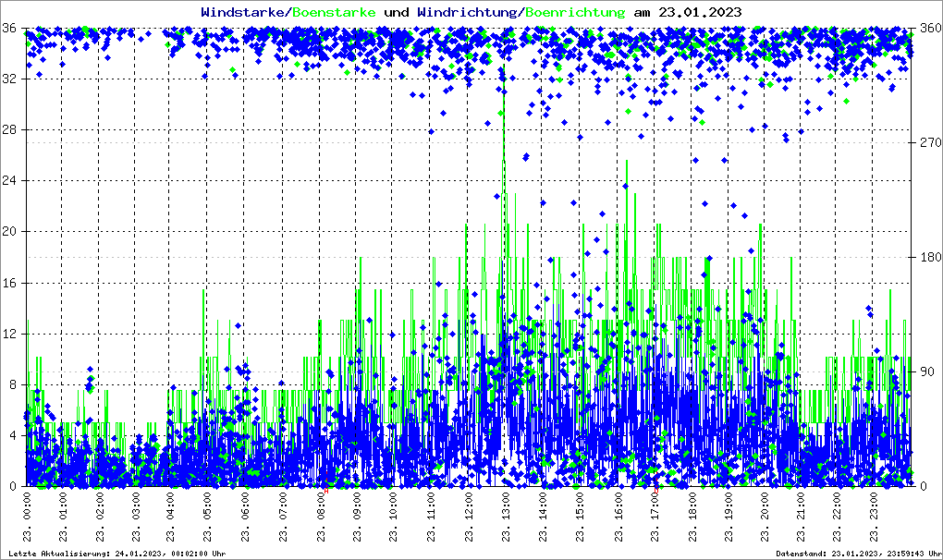The height and width of the screenshot is (560, 943).
Task: Click the word Windstarke in the chart title
Action: point(242,12)
